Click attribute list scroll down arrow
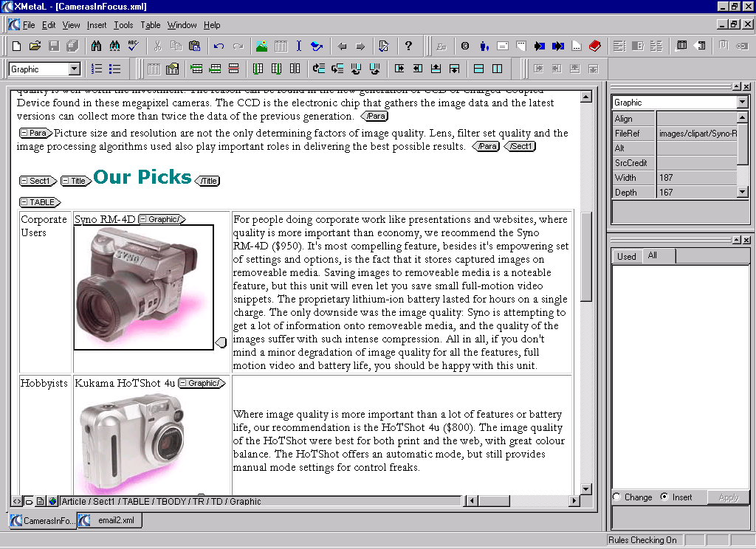This screenshot has width=756, height=549. 742,192
